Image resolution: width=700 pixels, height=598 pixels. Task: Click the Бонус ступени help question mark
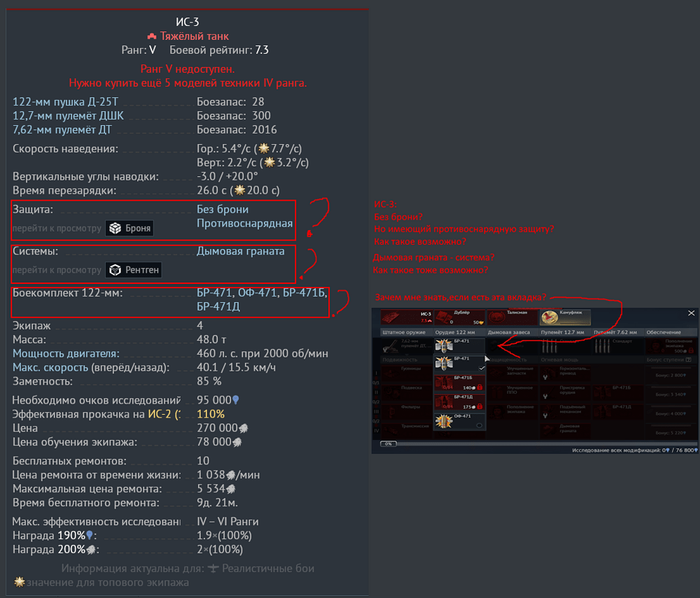coord(688,359)
